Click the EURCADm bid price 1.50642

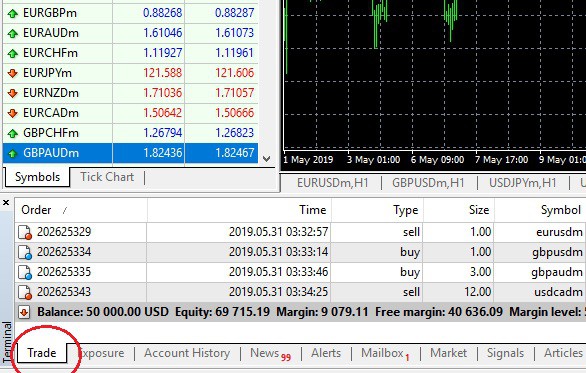point(163,113)
